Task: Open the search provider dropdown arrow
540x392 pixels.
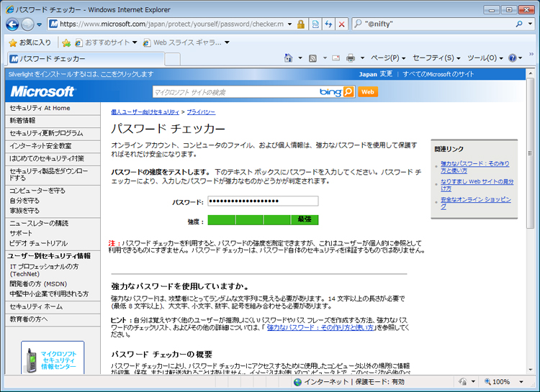Action: tap(530, 24)
